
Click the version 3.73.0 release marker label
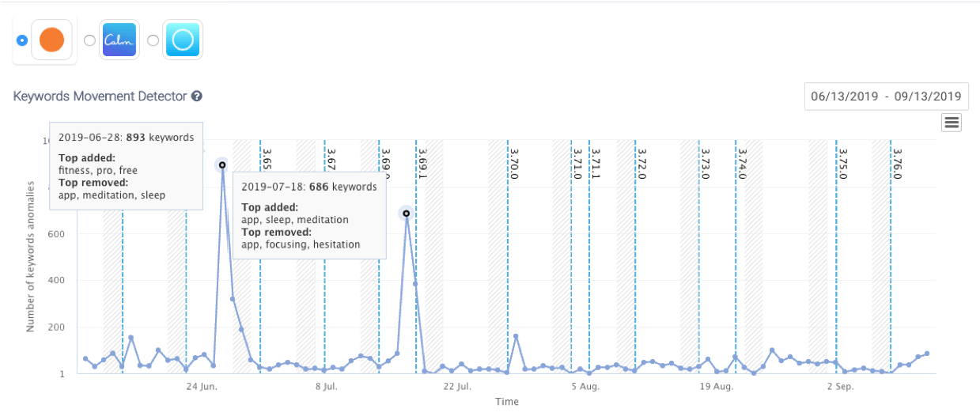(x=706, y=164)
